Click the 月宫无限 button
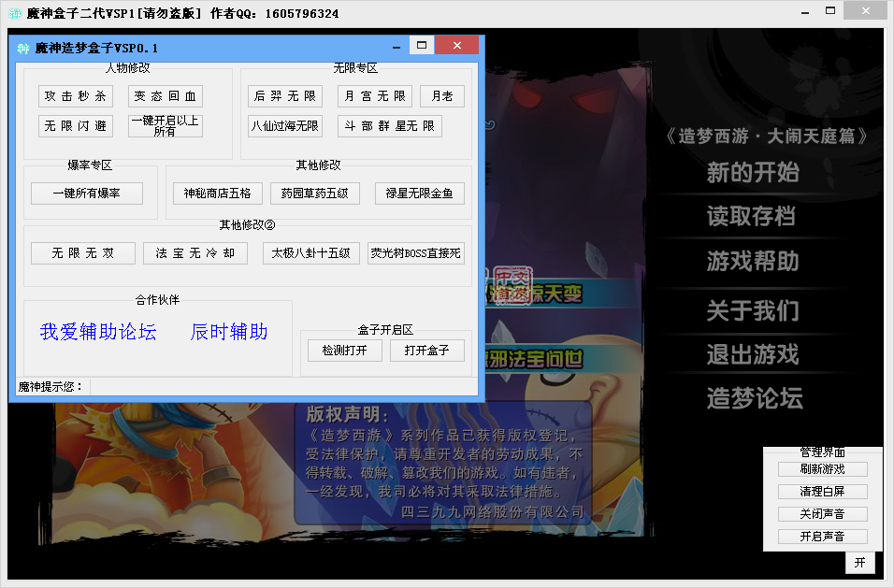The height and width of the screenshot is (588, 894). point(375,96)
